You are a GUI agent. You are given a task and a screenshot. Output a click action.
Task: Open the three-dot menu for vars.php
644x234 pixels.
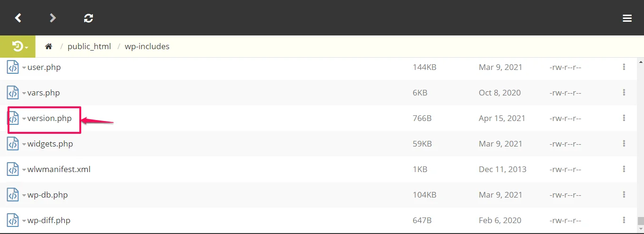coord(624,93)
